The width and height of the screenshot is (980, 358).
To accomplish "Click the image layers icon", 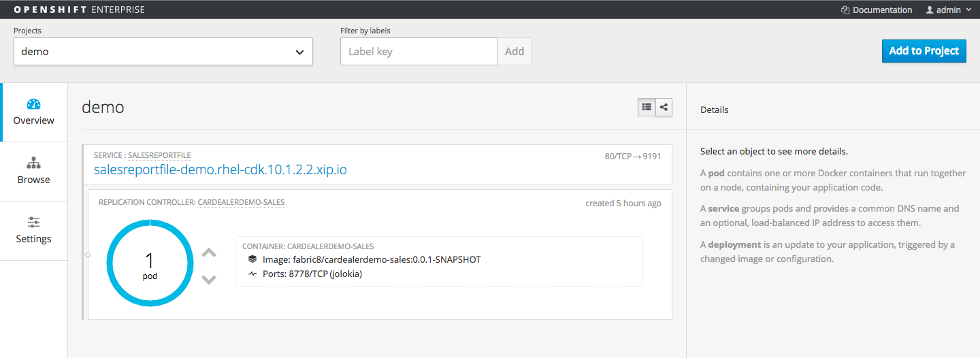I will (x=252, y=259).
